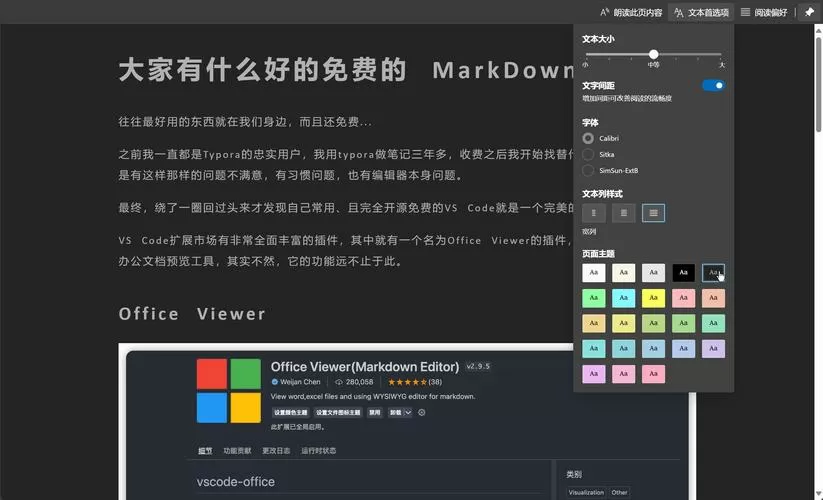
Task: Click the Office Viewer extension screenshot image
Action: 407,421
